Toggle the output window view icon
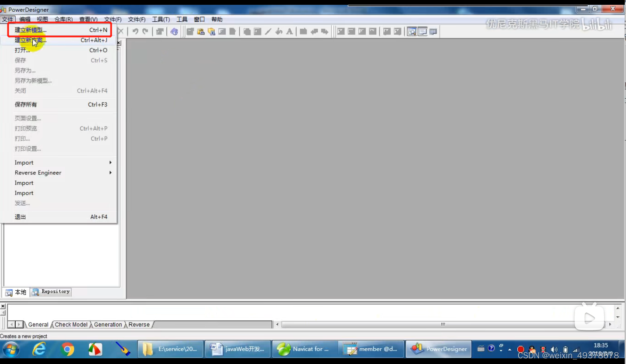Screen dimensions: 626x364 422,31
